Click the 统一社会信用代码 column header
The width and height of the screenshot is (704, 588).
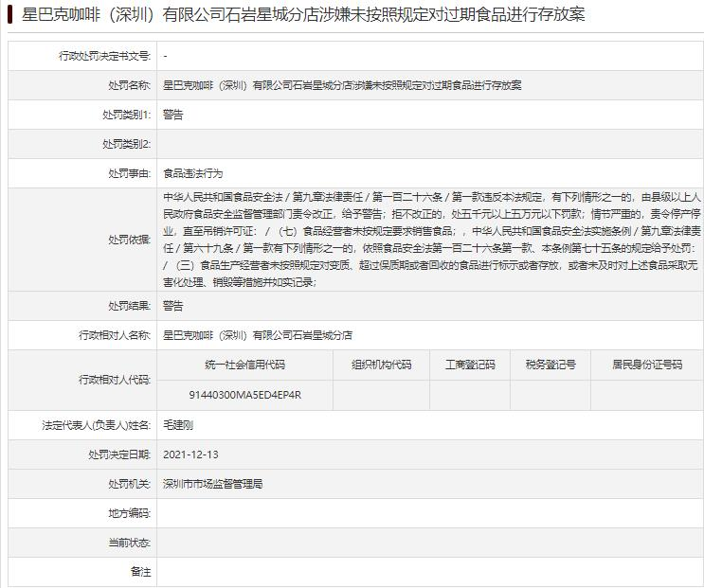click(x=244, y=365)
